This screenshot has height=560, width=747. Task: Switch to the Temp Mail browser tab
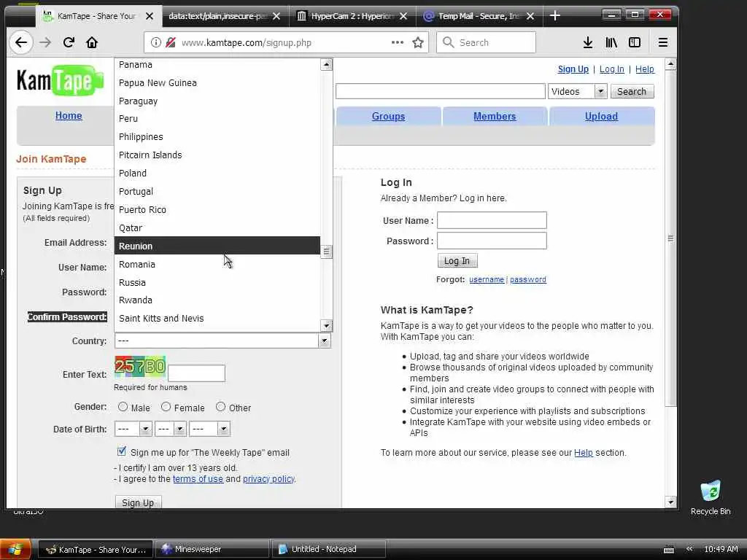tap(479, 16)
